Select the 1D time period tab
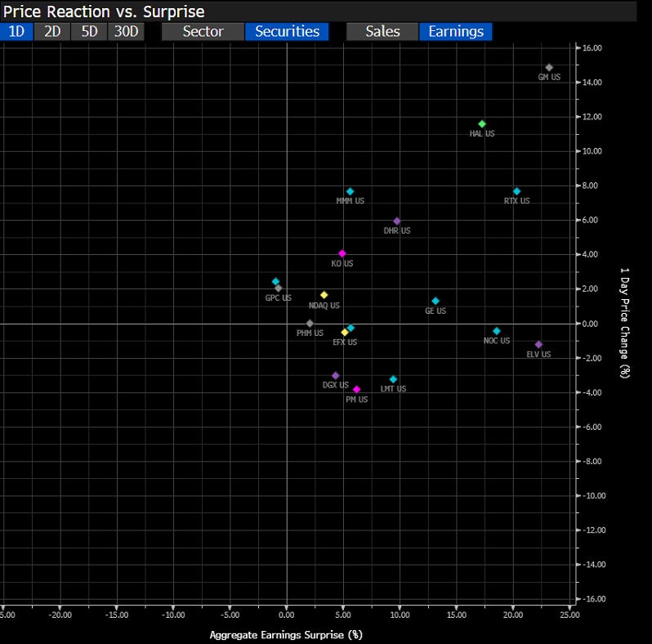Image resolution: width=652 pixels, height=644 pixels. tap(16, 32)
